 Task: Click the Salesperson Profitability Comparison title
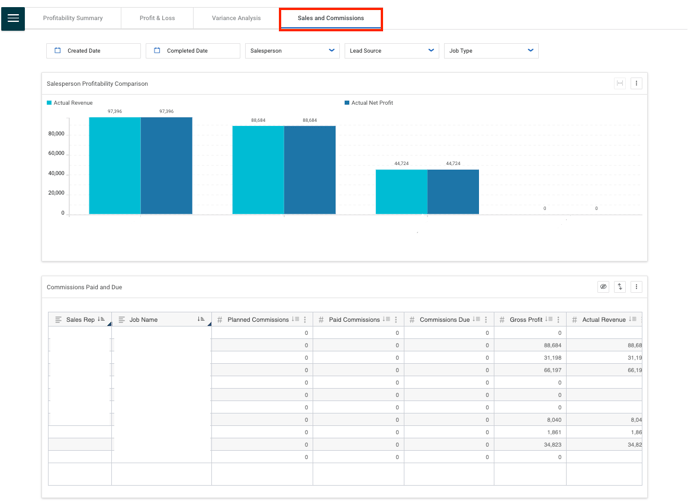coord(97,83)
